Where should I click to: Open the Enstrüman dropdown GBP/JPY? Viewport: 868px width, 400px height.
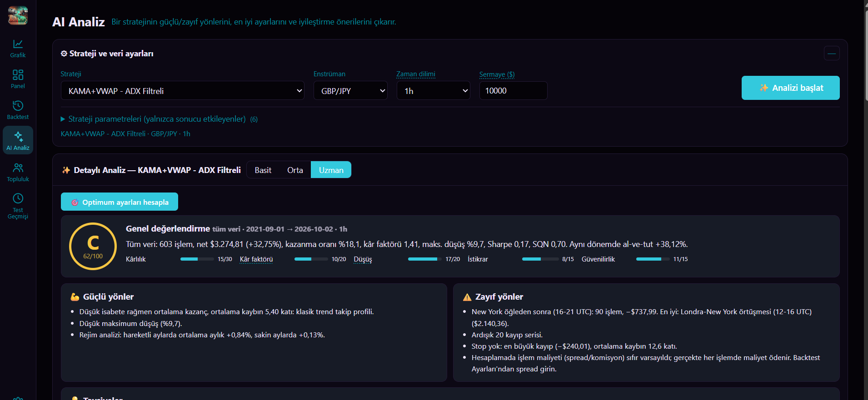pos(350,91)
